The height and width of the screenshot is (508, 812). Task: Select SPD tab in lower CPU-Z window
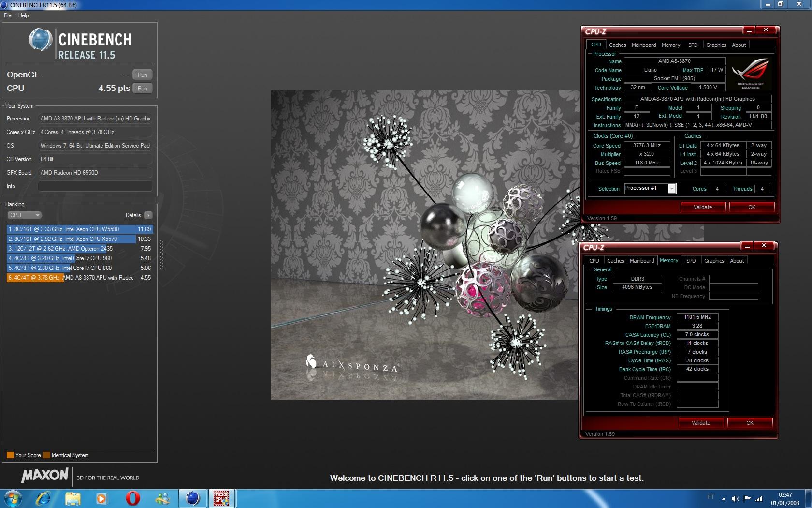[691, 261]
